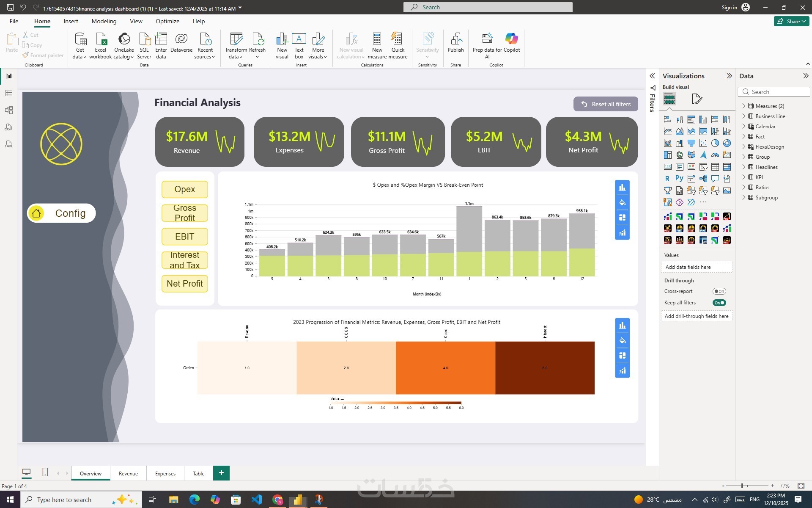812x508 pixels.
Task: Expand the Ratios table in Data pane
Action: pos(744,187)
